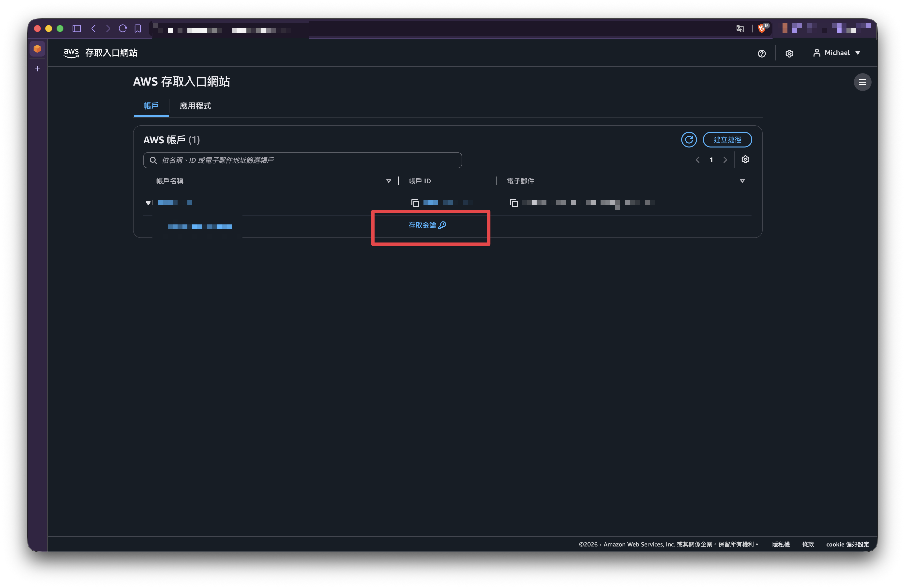Click the blurred account name link
The height and width of the screenshot is (588, 905).
(175, 202)
